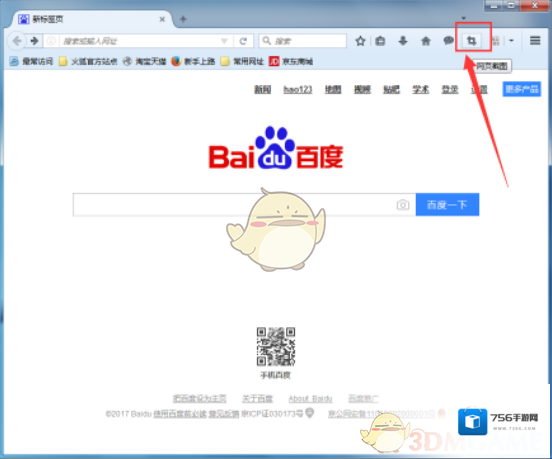
Task: Open the 常用网址 bookmark folder
Action: (x=242, y=62)
